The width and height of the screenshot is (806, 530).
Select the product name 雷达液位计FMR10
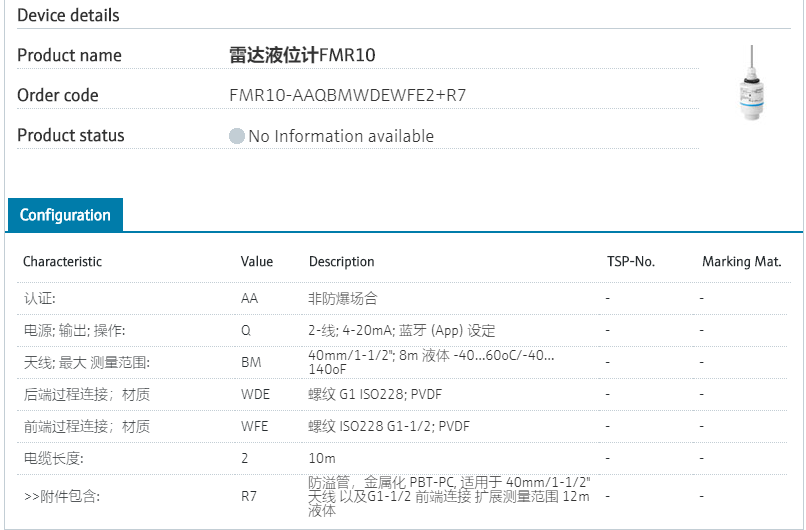pyautogui.click(x=303, y=55)
